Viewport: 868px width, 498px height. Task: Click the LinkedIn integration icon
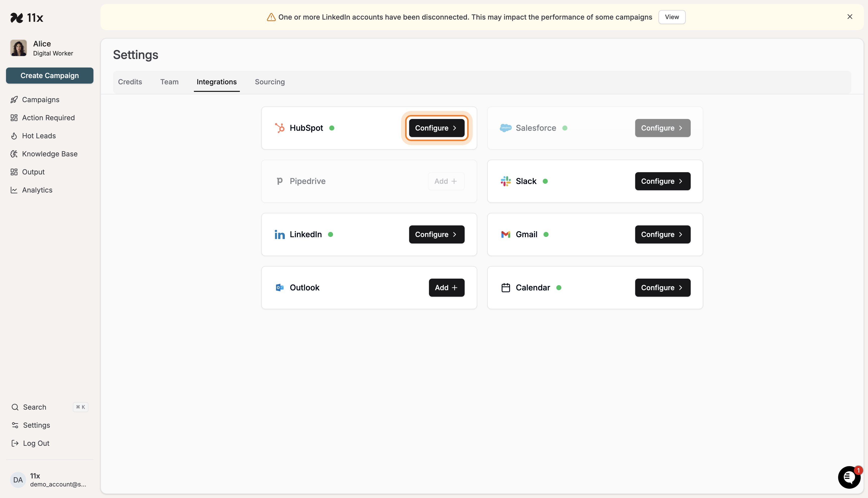[x=280, y=234]
